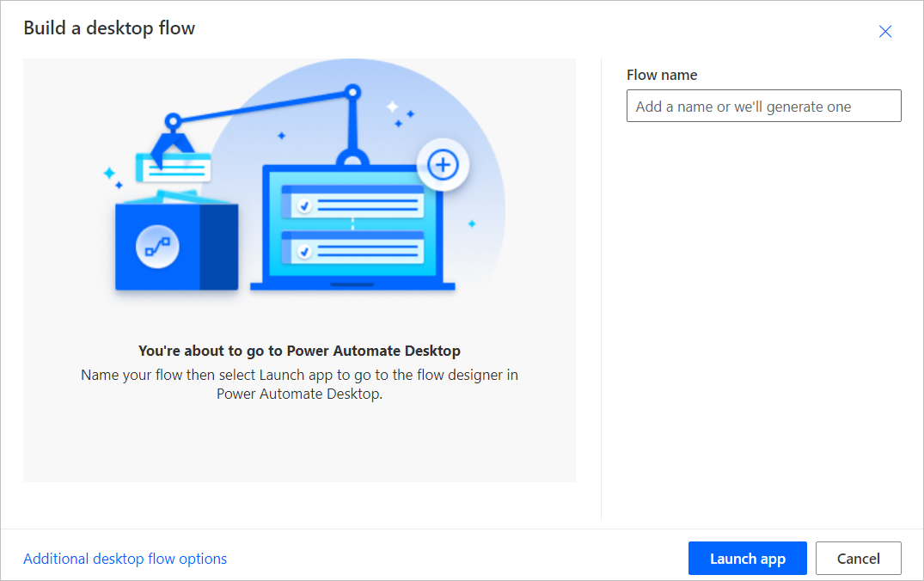Click the 'Flow name' label
This screenshot has height=581, width=924.
coord(662,75)
